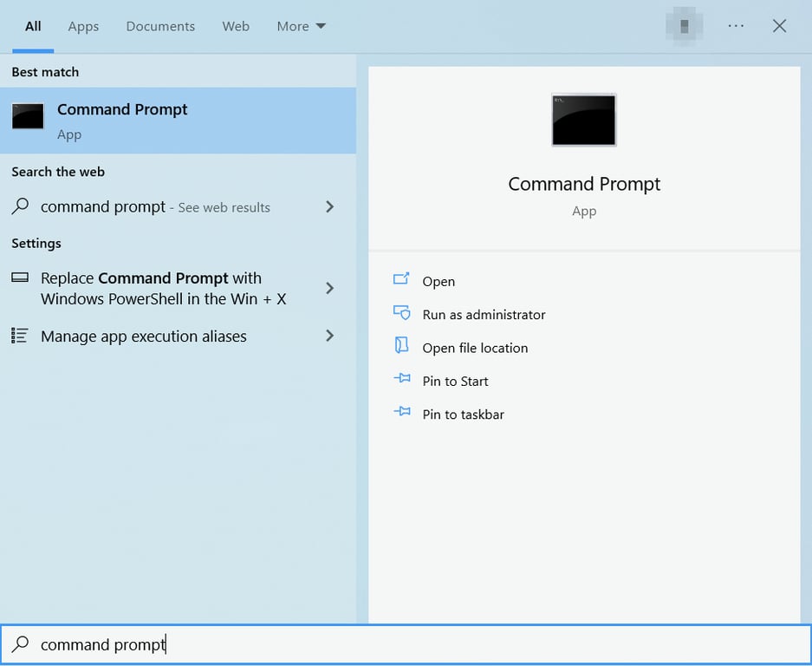This screenshot has width=812, height=666.
Task: Click the shield icon beside Run as administrator
Action: click(401, 314)
